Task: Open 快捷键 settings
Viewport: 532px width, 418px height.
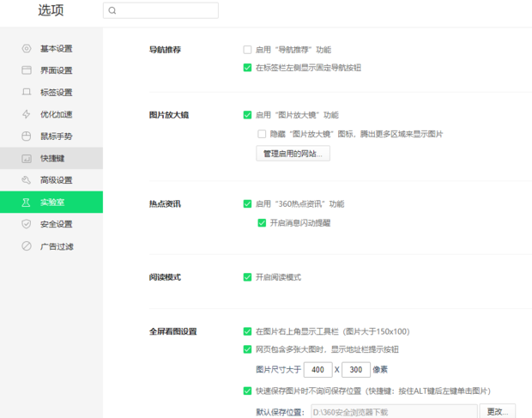Action: (x=51, y=158)
